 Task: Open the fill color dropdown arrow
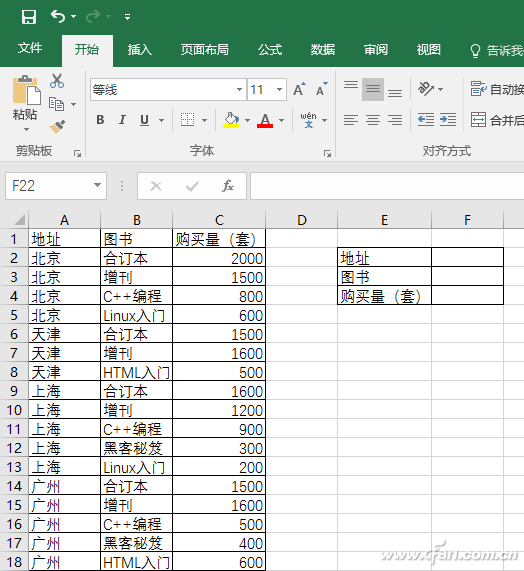tap(248, 120)
